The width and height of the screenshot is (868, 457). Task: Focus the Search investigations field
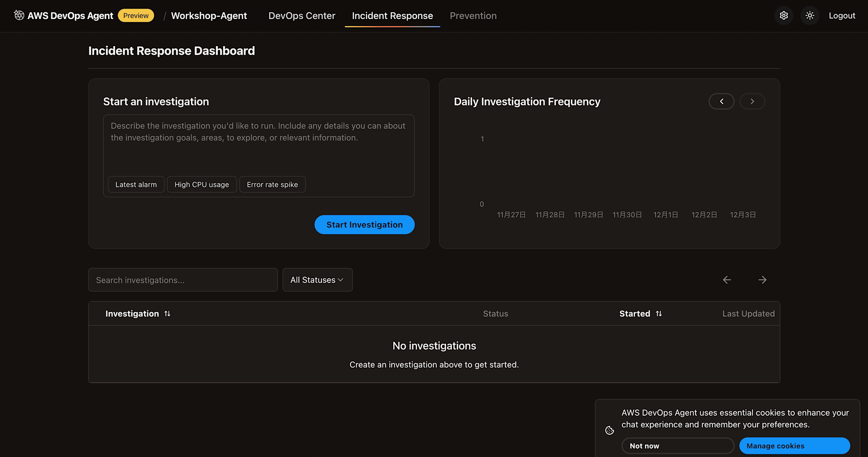[183, 280]
